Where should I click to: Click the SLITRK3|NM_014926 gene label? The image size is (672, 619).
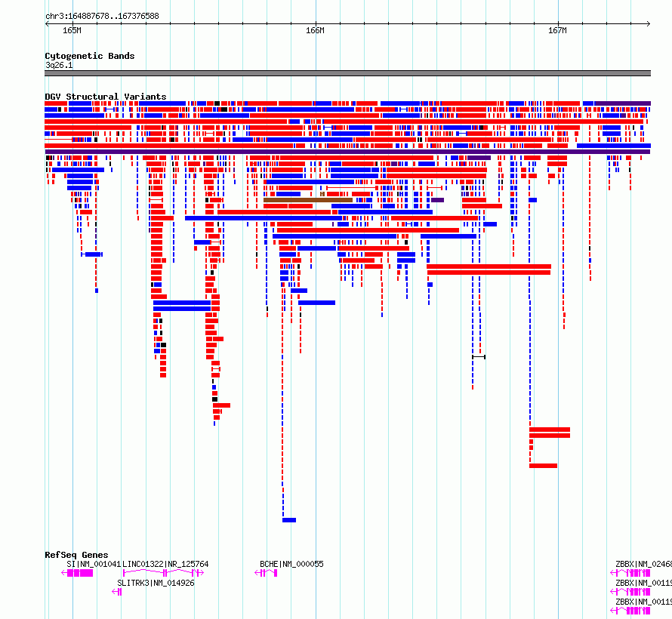tap(156, 583)
